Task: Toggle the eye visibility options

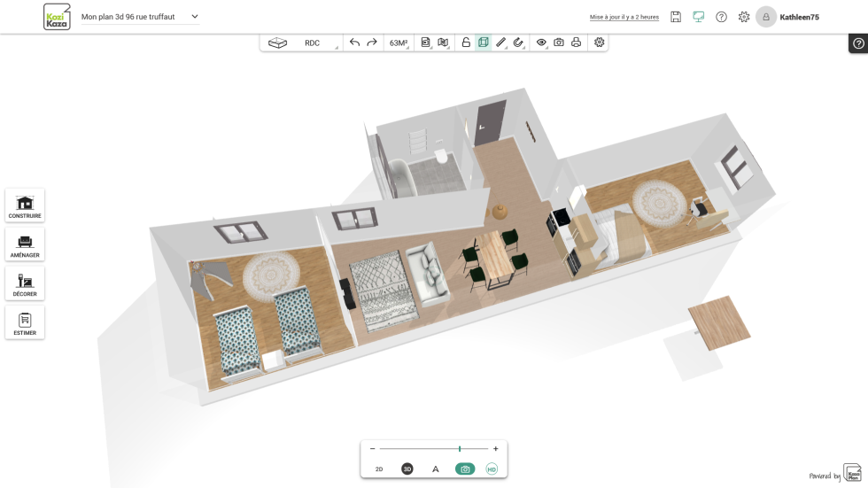Action: [x=541, y=43]
